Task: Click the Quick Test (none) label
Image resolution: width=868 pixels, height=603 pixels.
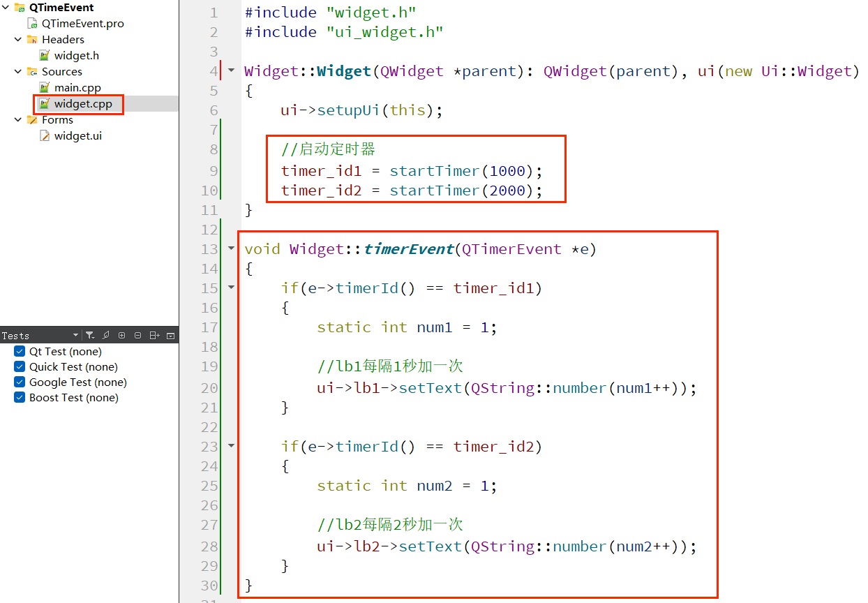Action: tap(73, 367)
